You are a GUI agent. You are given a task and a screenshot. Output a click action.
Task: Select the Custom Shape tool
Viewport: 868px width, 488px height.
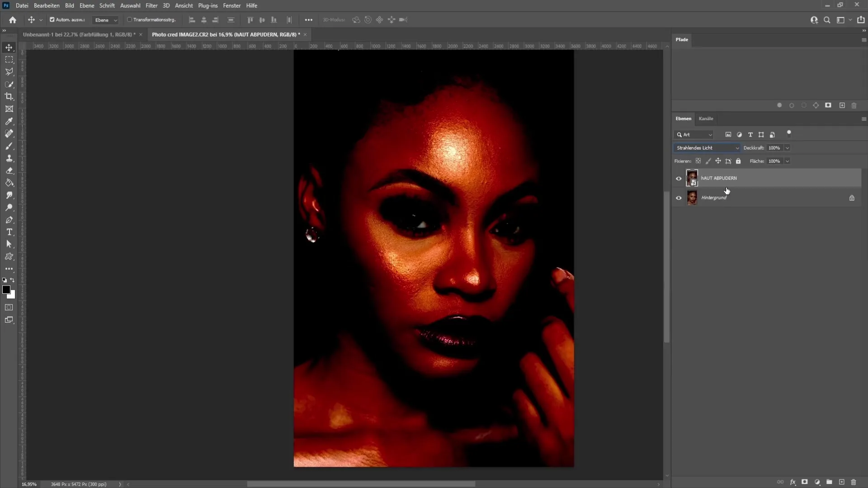tap(9, 256)
